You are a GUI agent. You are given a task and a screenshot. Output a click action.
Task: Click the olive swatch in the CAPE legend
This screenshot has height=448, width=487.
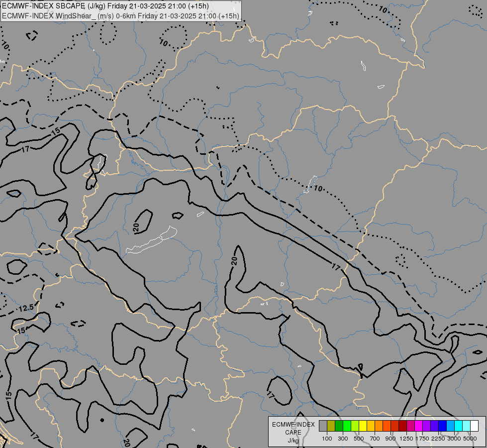click(331, 426)
